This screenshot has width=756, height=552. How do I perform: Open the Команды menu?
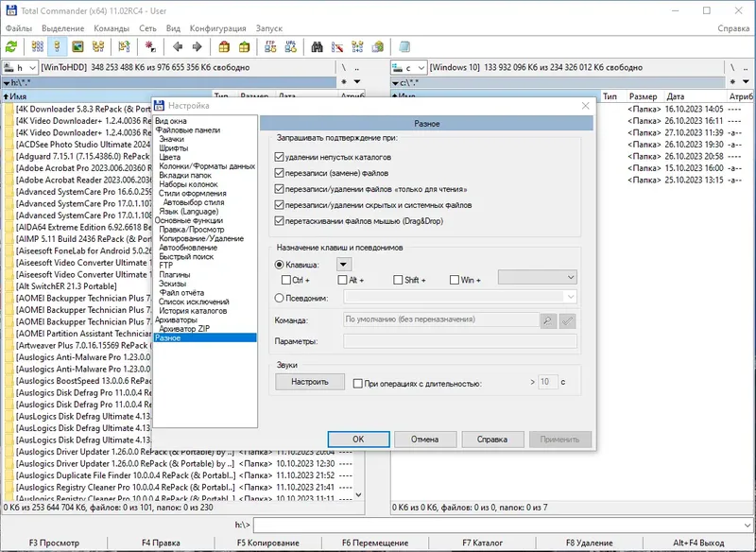pos(112,28)
